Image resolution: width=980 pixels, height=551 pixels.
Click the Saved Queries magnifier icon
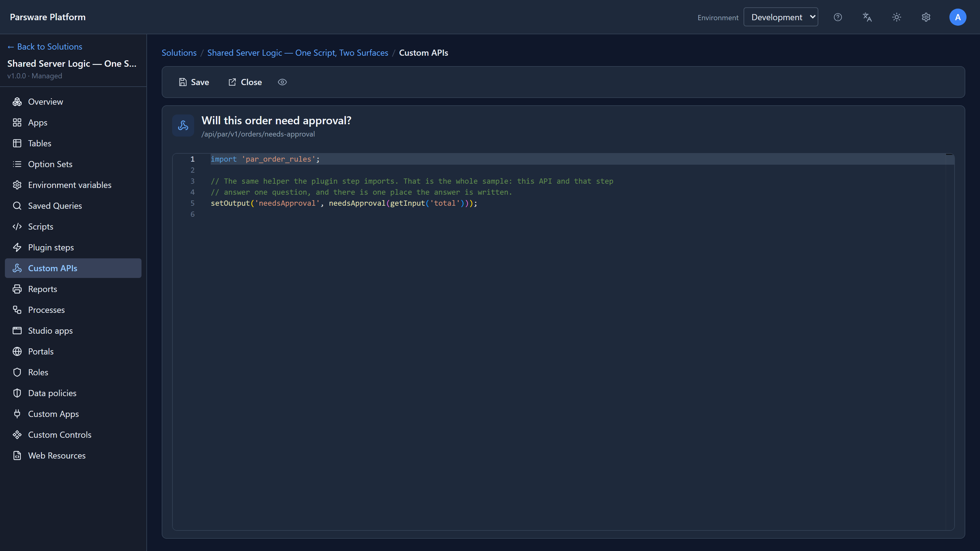(x=17, y=206)
